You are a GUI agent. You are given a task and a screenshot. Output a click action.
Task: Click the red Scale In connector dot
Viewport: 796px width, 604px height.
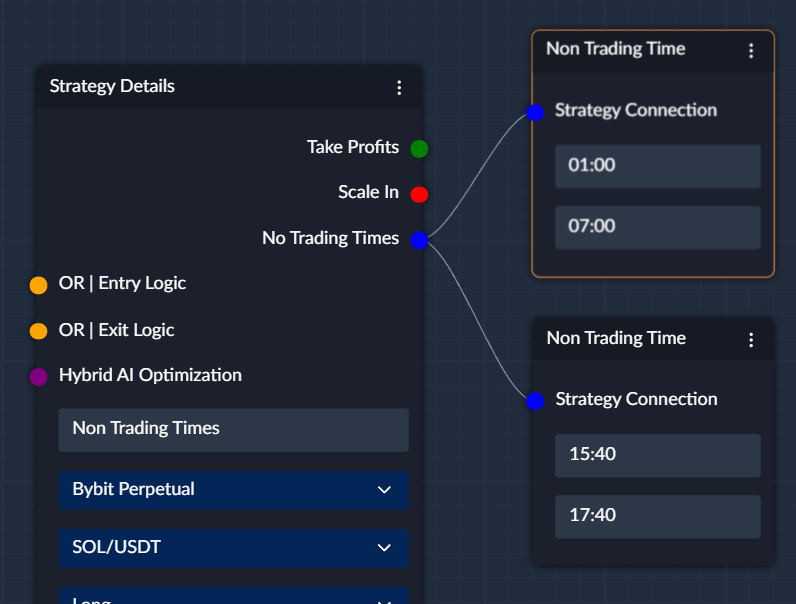point(419,194)
